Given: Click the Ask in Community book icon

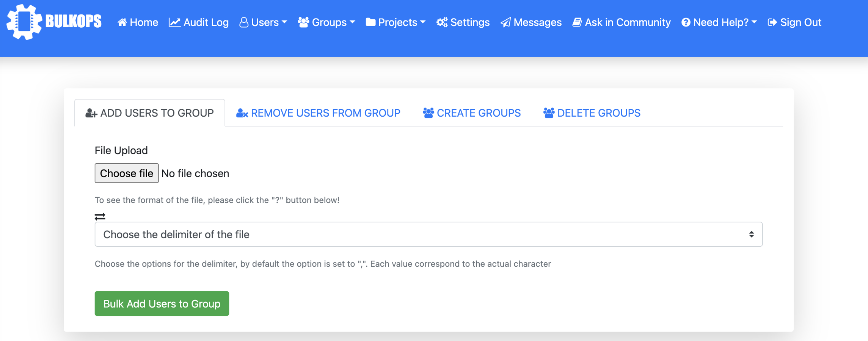Looking at the screenshot, I should tap(577, 22).
